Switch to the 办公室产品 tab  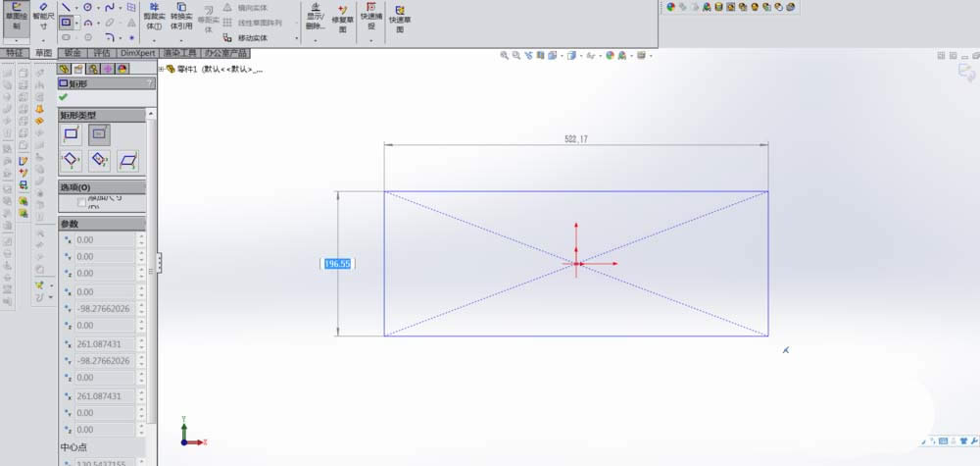tap(225, 53)
